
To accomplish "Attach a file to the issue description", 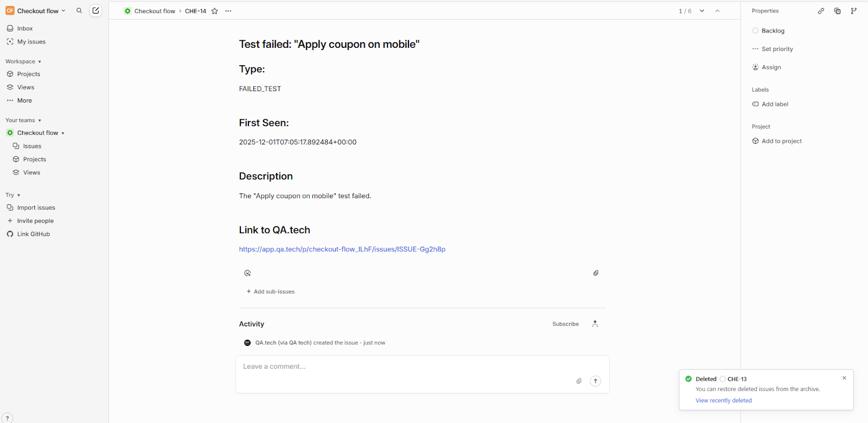I will [x=596, y=273].
